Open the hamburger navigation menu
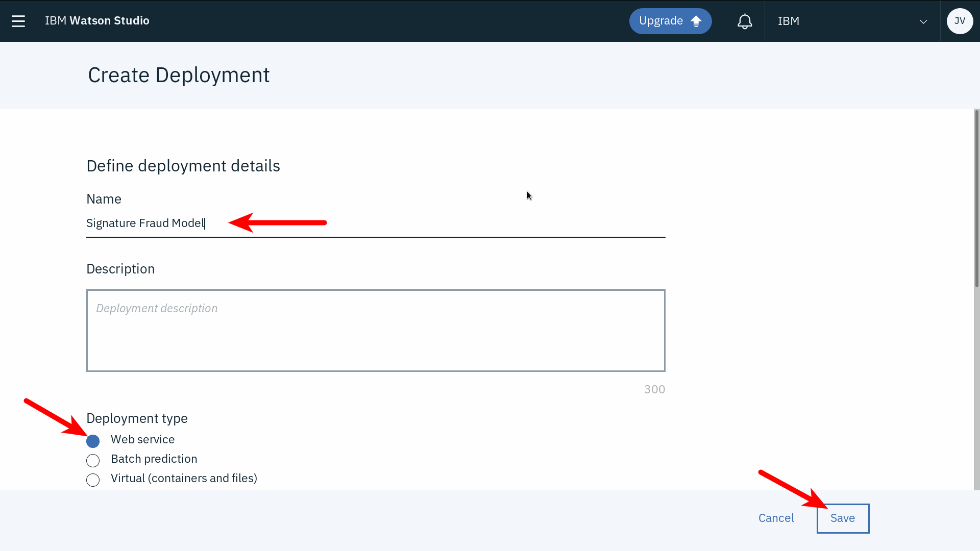Image resolution: width=980 pixels, height=551 pixels. coord(18,21)
